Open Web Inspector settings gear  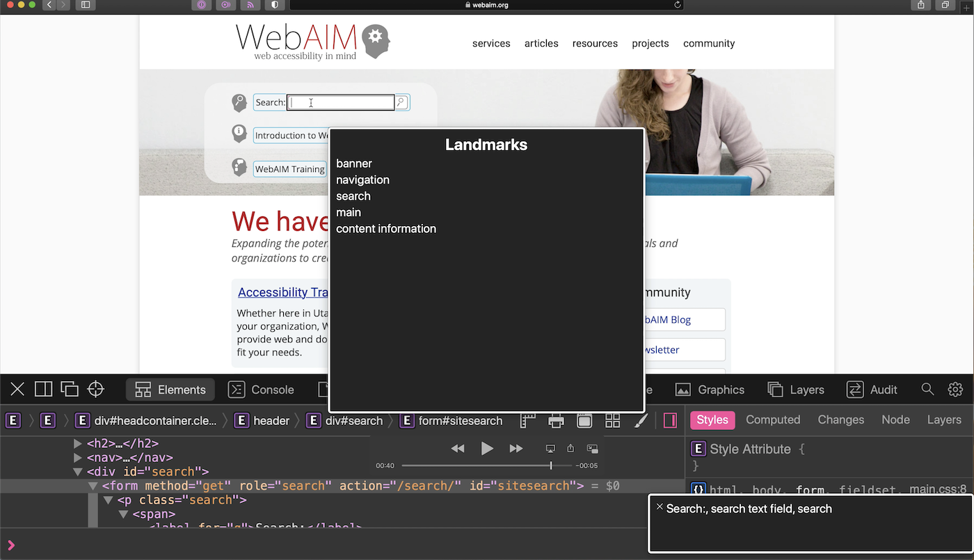[955, 390]
